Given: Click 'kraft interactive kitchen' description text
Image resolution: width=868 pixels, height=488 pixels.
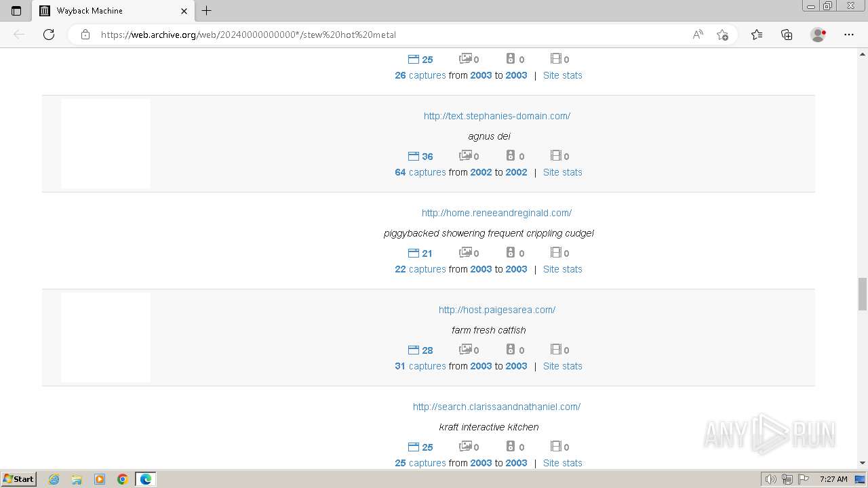Looking at the screenshot, I should [489, 427].
